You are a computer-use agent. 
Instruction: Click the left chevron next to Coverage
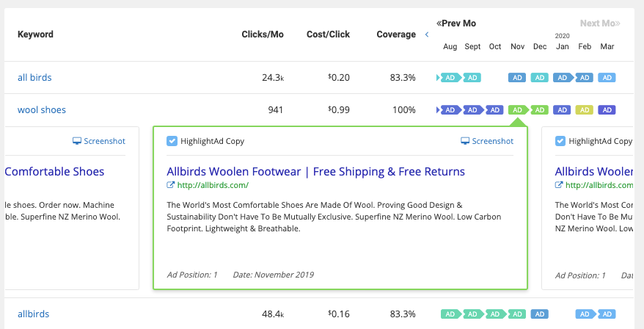(x=427, y=35)
